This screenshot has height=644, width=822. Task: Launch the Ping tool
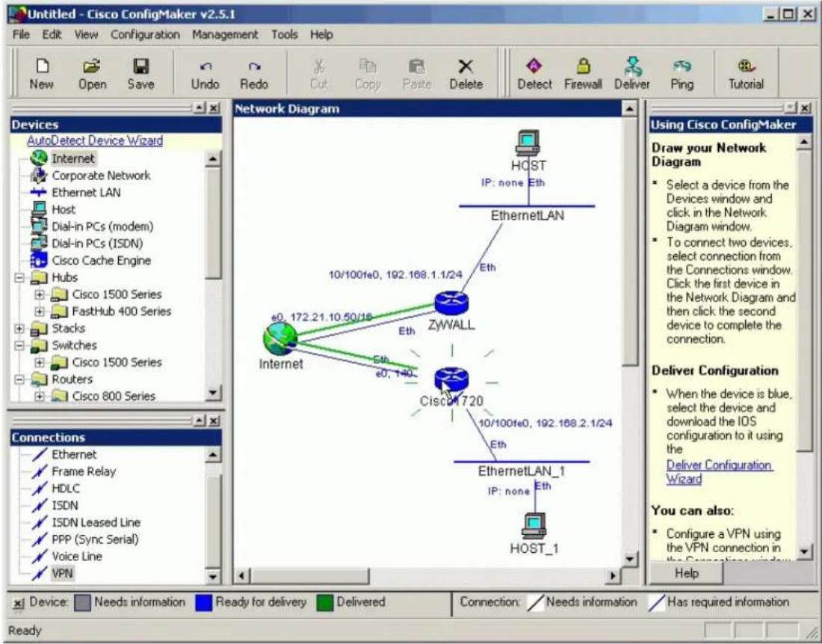682,75
